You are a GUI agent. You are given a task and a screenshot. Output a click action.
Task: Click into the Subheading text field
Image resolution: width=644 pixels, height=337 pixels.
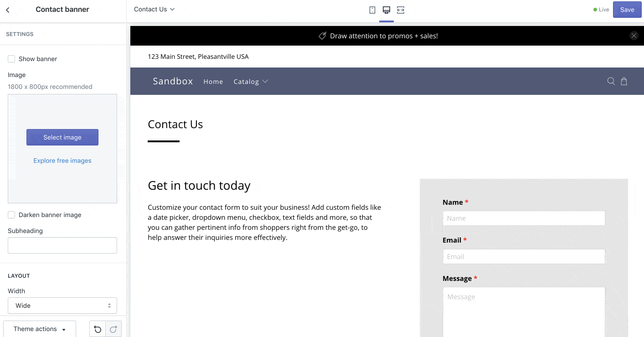point(62,245)
